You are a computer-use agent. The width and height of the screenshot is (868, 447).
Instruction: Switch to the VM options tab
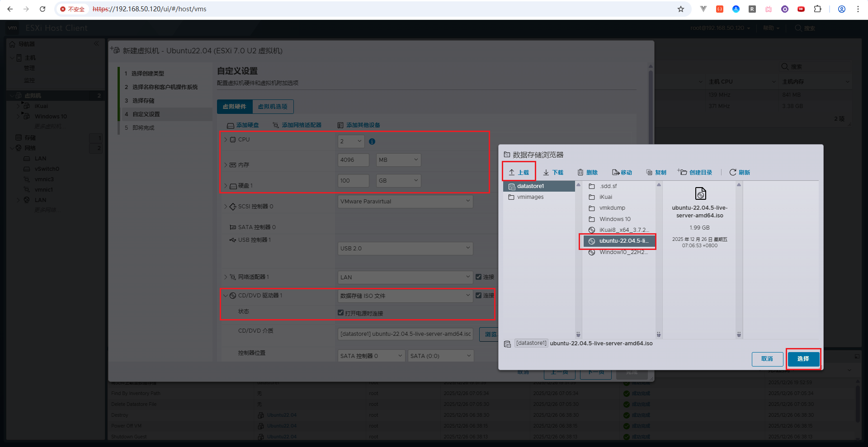pos(273,107)
